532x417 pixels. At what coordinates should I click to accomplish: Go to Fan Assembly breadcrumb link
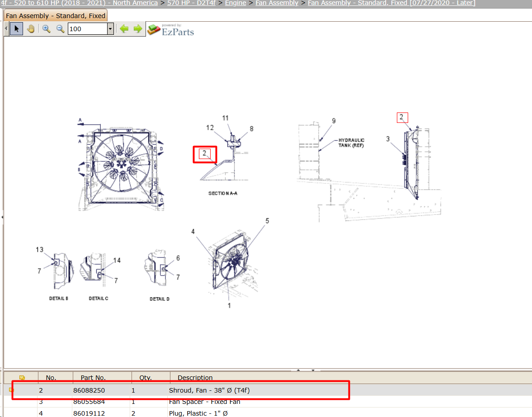pos(277,3)
